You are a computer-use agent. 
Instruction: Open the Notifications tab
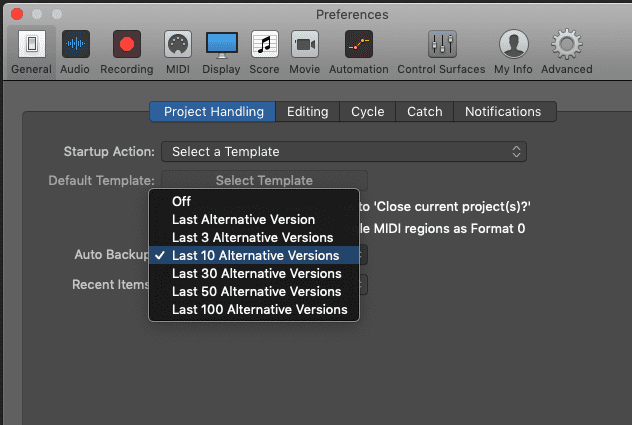502,112
